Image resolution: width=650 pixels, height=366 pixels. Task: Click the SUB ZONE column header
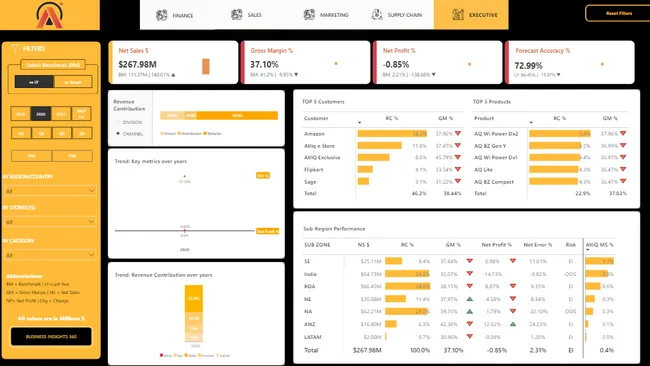click(317, 245)
